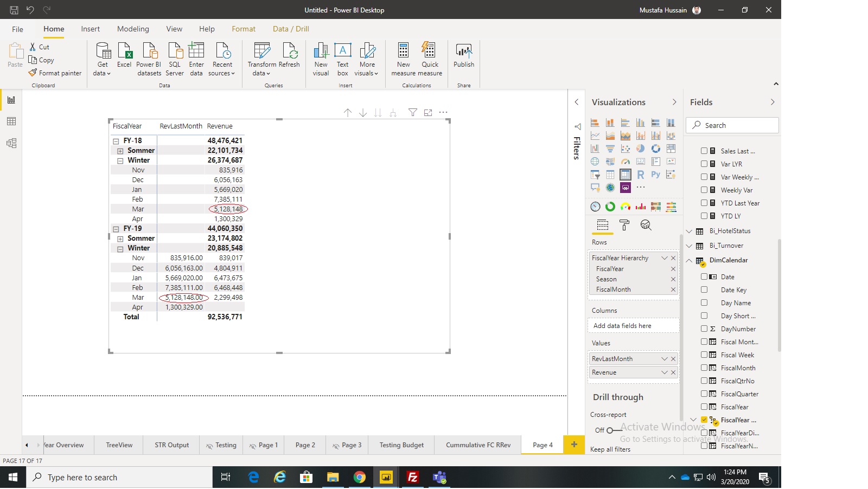Insert a New visual
The height and width of the screenshot is (489, 868).
321,59
